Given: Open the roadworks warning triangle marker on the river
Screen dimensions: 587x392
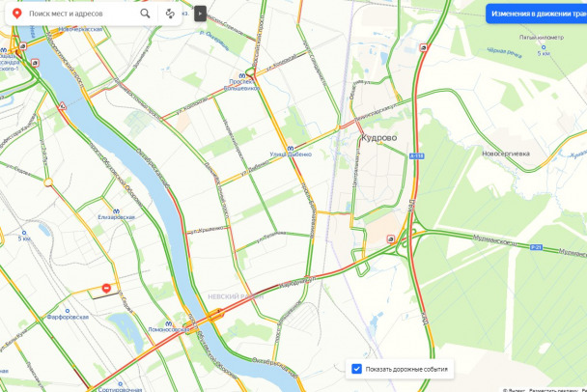Looking at the screenshot, I should coord(63,106).
